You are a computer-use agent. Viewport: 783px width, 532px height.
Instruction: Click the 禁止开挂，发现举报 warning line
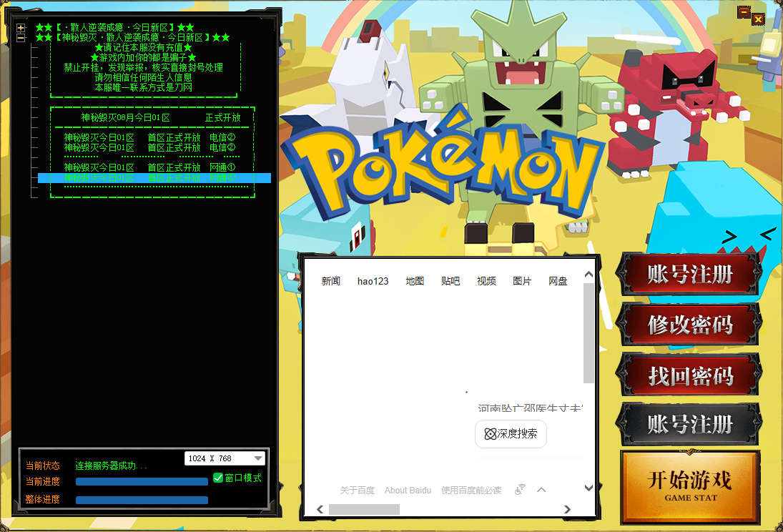tap(143, 67)
